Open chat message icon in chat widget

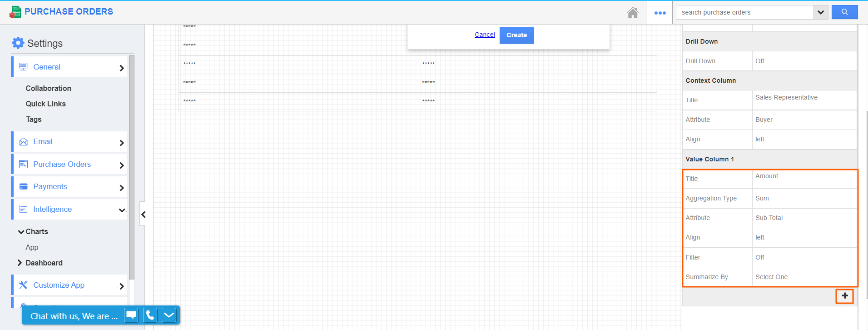click(x=131, y=315)
